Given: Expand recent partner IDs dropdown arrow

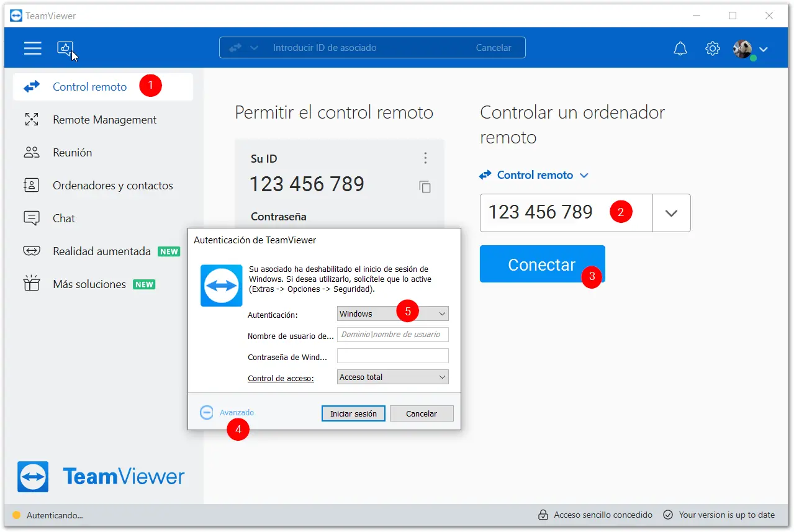Looking at the screenshot, I should (x=671, y=213).
